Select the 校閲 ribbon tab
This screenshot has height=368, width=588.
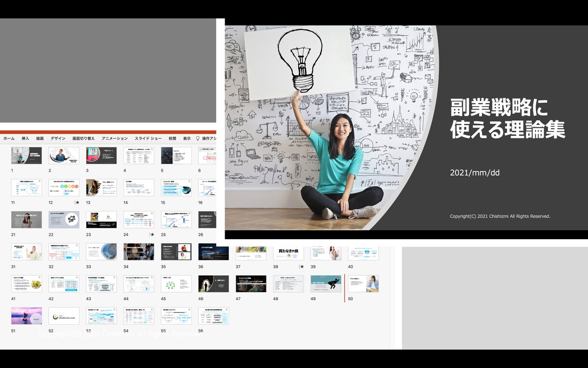[x=173, y=138]
